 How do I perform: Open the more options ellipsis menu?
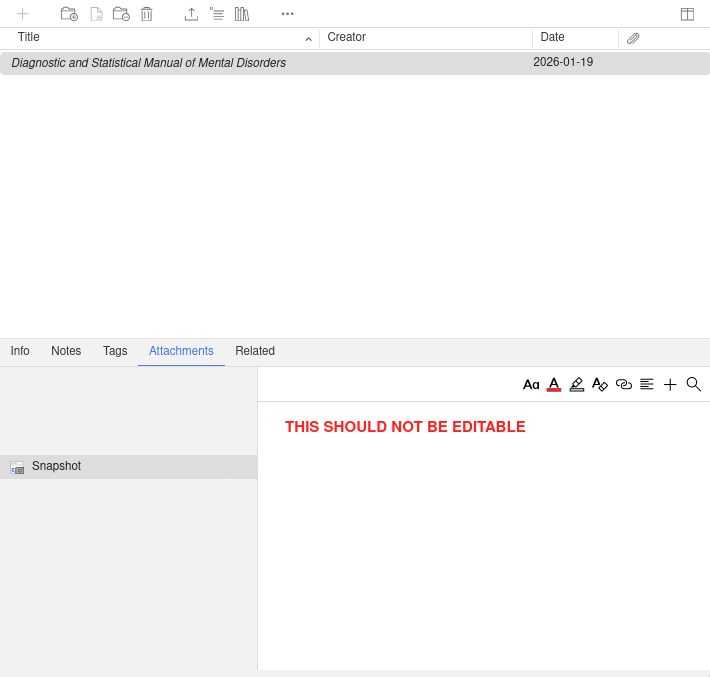288,14
